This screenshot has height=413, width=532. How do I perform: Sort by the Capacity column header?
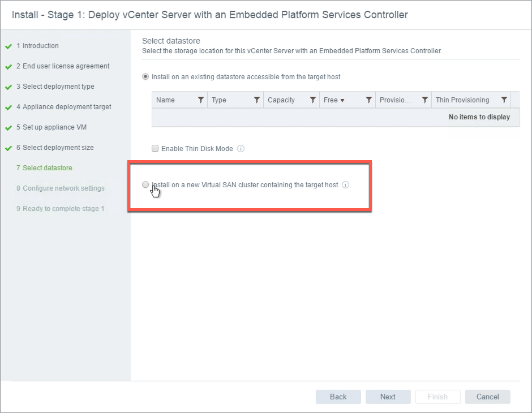pos(281,100)
